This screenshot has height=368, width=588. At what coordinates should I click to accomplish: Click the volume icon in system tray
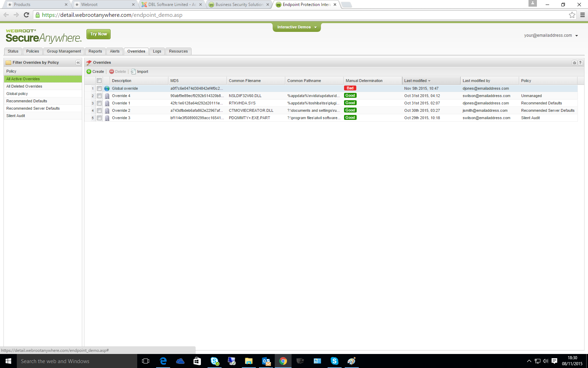pyautogui.click(x=546, y=361)
